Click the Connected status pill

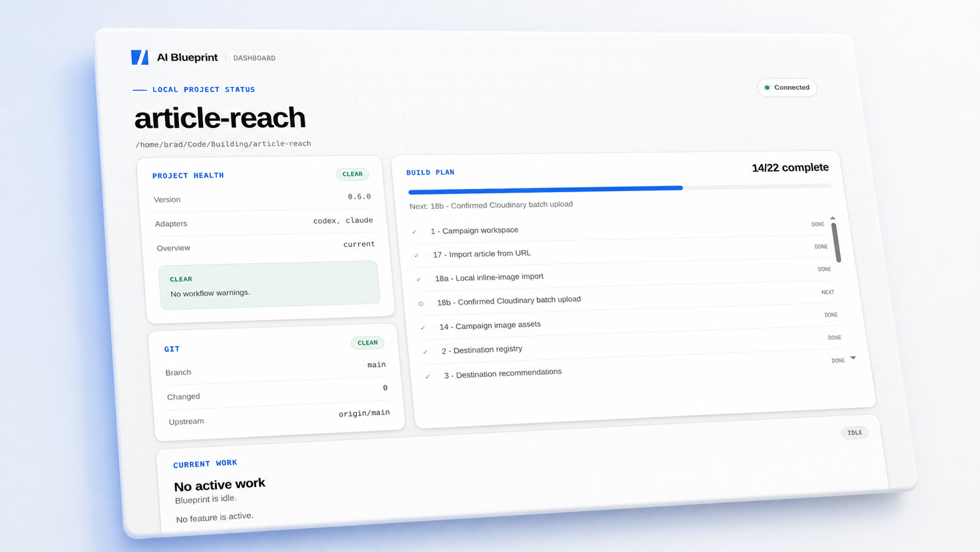[x=787, y=87]
